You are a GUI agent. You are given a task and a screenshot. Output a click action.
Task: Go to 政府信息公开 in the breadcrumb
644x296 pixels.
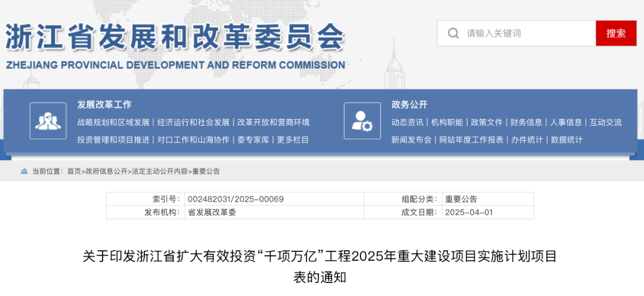(x=106, y=172)
